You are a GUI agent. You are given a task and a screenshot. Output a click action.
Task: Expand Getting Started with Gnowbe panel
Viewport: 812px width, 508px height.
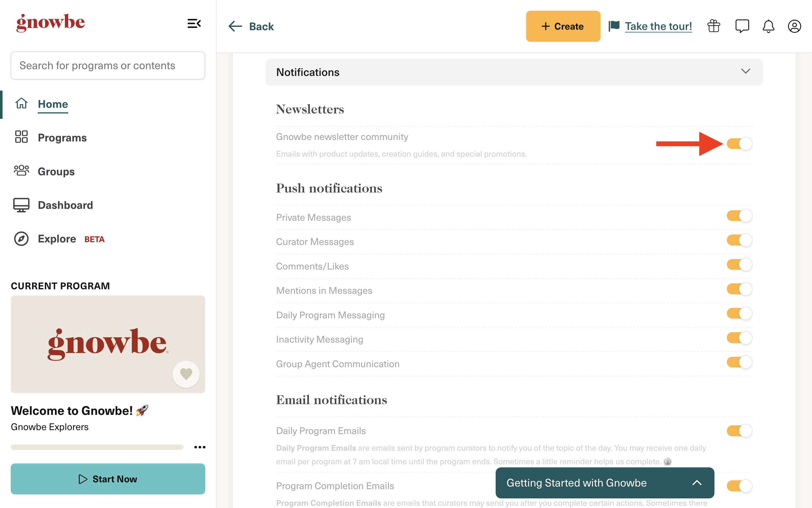pos(605,483)
